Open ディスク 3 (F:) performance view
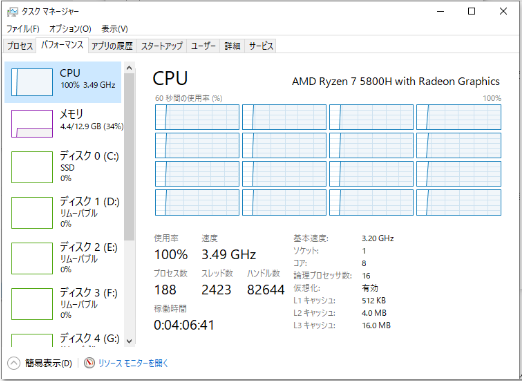 63,304
